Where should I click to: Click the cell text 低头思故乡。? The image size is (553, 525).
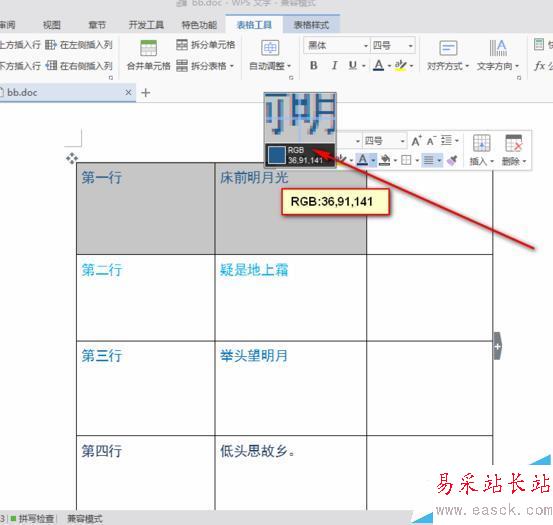[x=258, y=451]
